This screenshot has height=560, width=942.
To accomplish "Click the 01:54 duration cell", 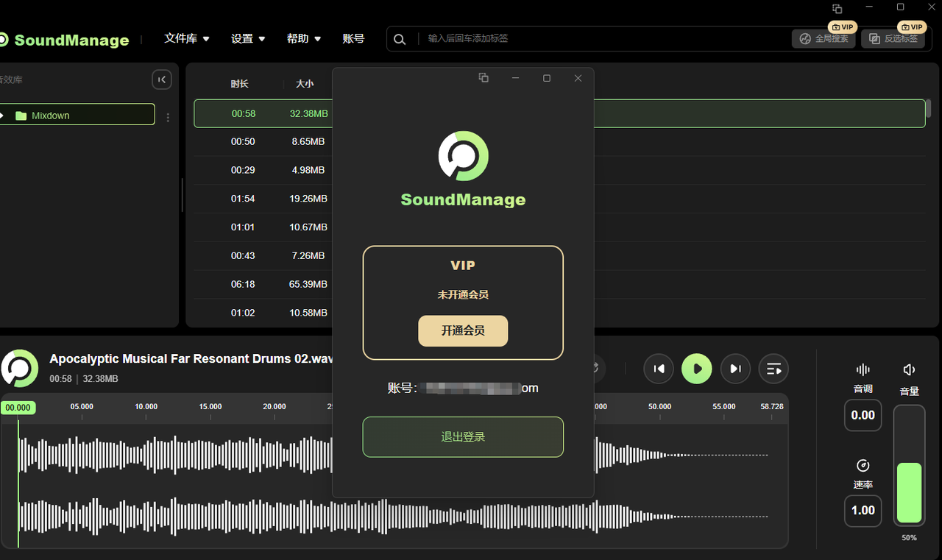I will (243, 199).
